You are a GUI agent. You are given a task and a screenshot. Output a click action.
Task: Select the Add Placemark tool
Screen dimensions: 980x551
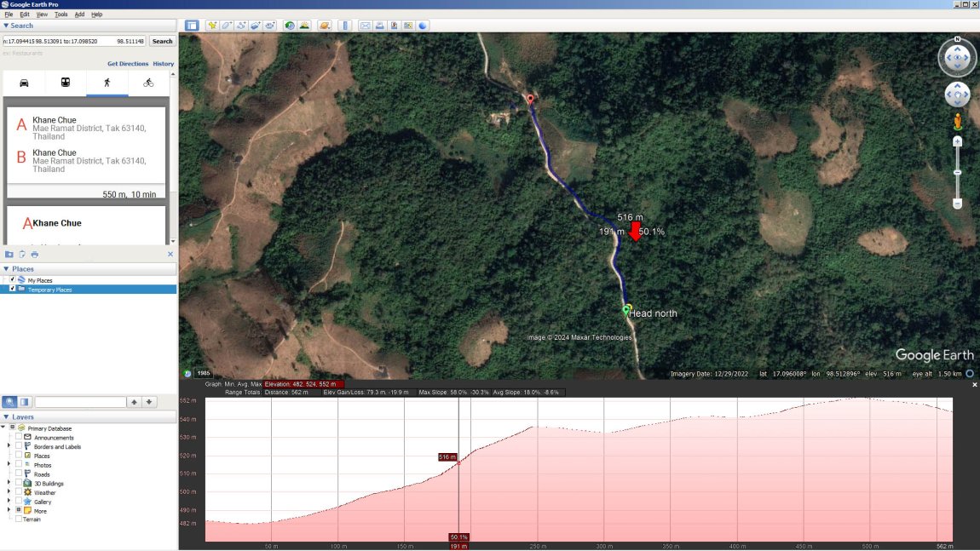[x=213, y=26]
